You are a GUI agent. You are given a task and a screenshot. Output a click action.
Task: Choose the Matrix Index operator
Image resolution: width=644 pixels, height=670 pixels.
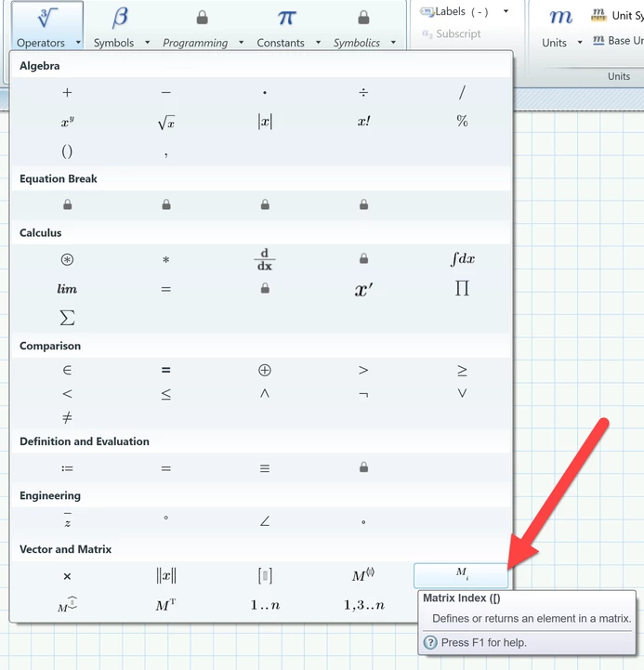click(461, 575)
